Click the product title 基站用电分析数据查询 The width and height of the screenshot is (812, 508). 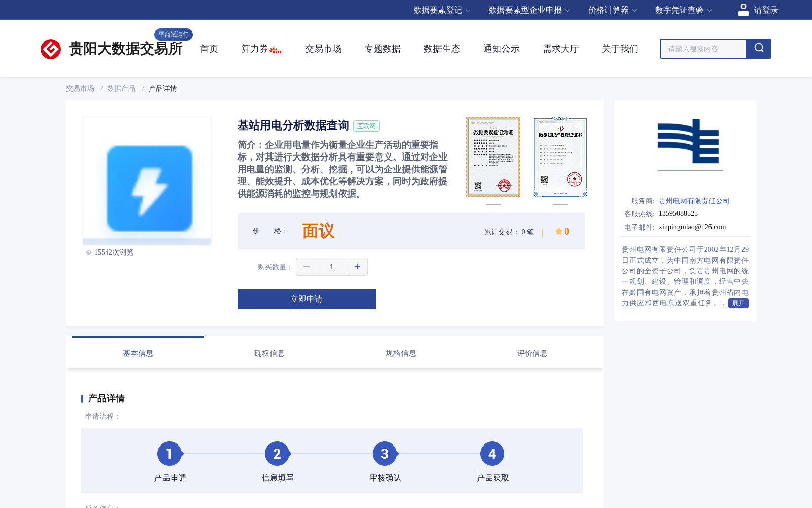point(293,125)
